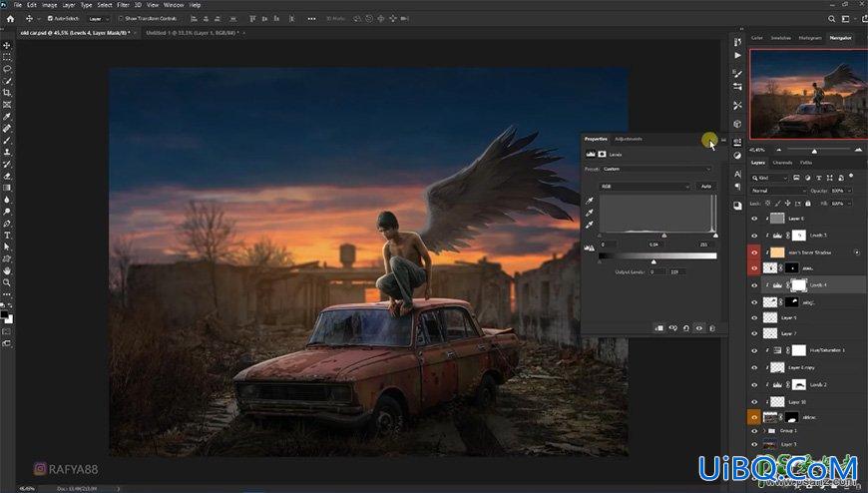Toggle adjustment visibility eye in Properties footer

click(x=699, y=328)
